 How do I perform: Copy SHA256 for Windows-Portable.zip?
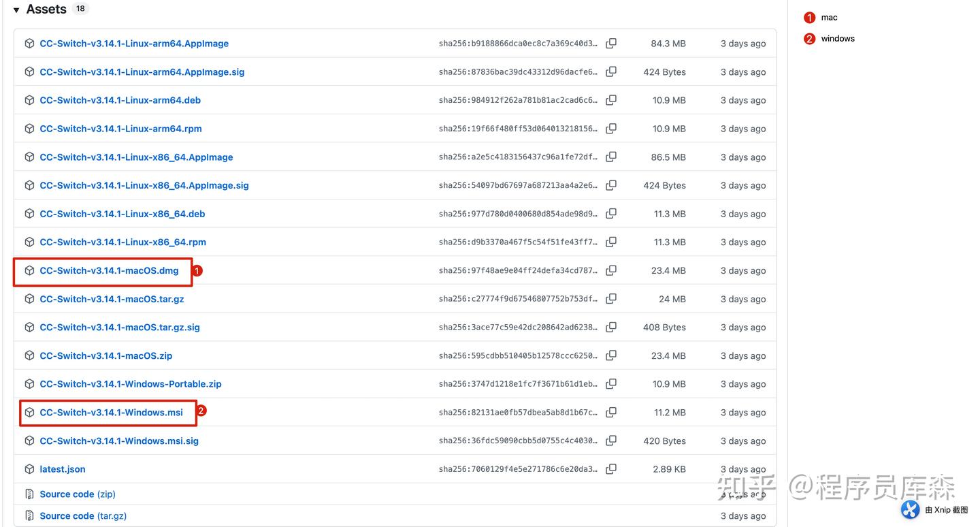click(x=611, y=384)
